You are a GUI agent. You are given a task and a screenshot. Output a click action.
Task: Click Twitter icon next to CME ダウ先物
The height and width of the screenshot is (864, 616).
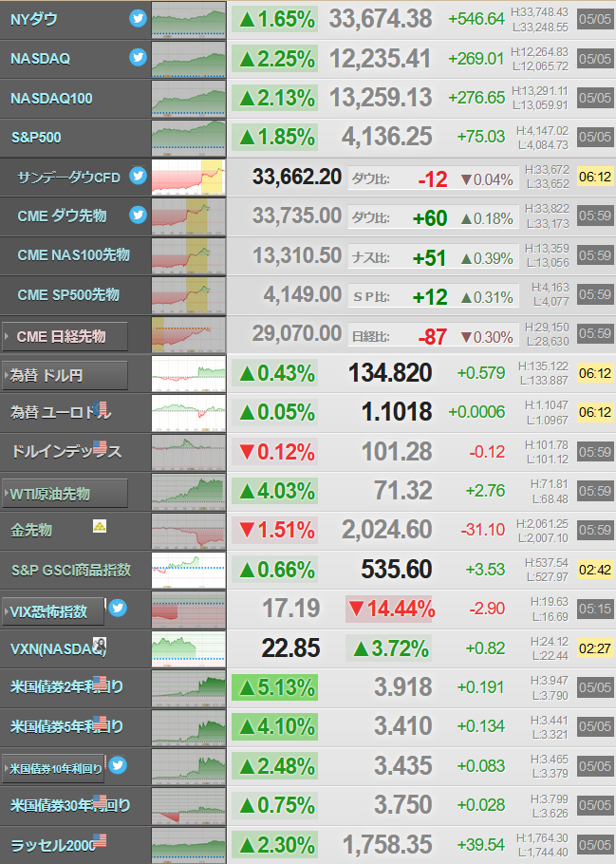(139, 215)
